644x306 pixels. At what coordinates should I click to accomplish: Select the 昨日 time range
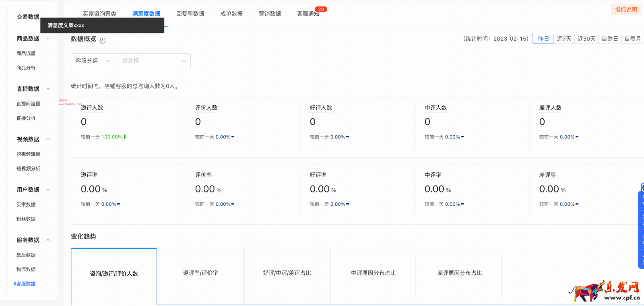coord(543,39)
